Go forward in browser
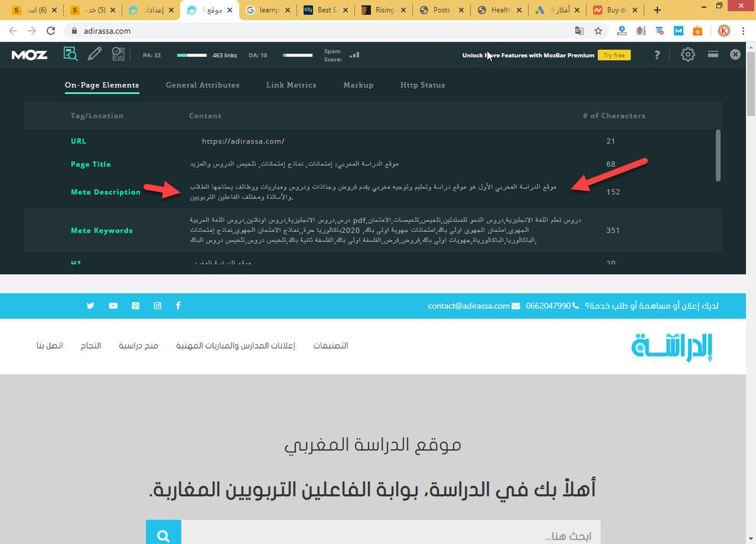 pos(32,30)
